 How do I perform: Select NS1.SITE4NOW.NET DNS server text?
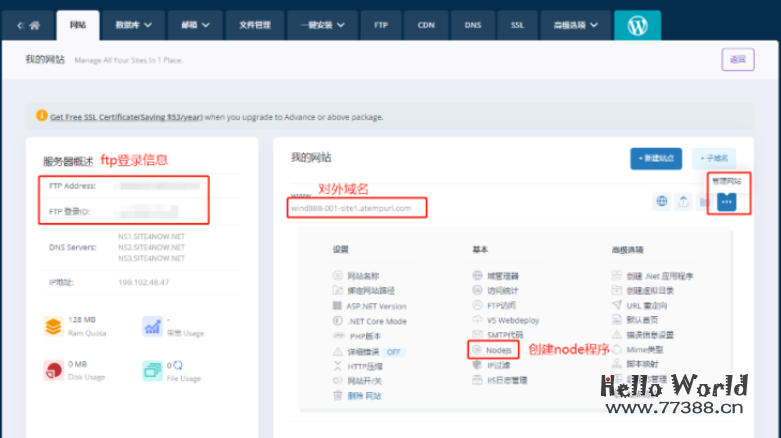point(151,236)
